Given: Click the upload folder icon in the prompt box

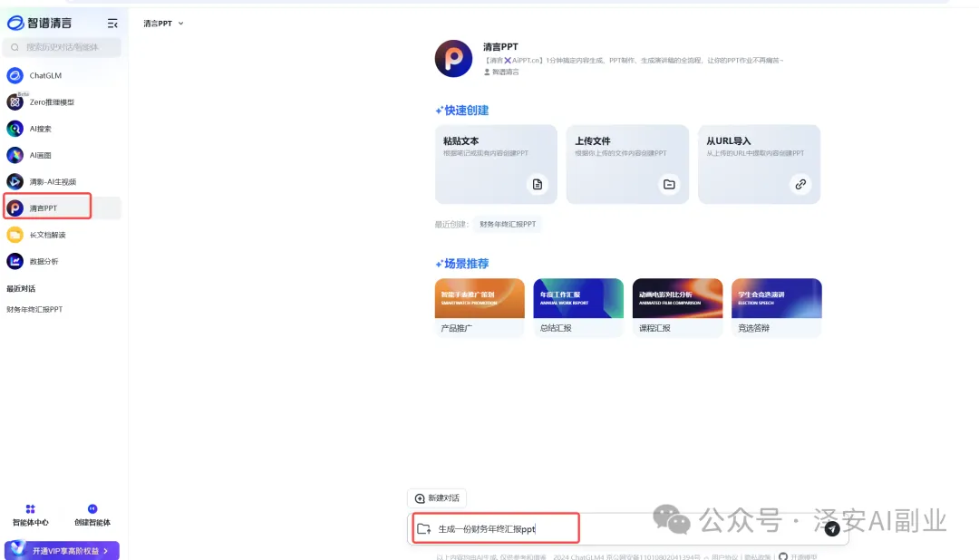Looking at the screenshot, I should click(x=424, y=529).
